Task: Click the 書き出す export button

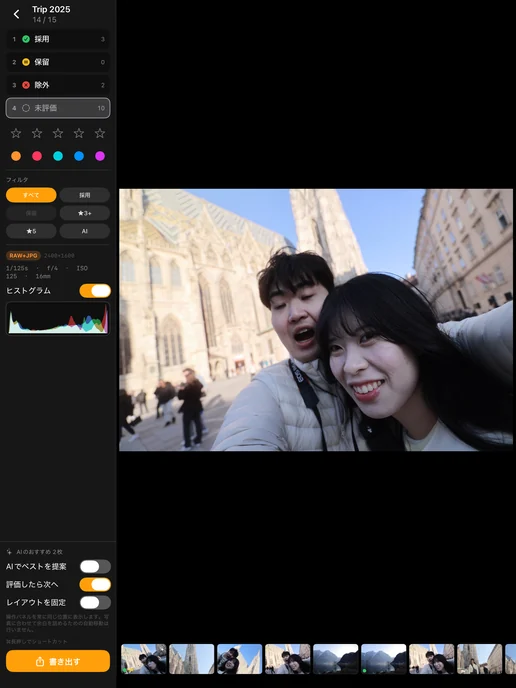Action: click(x=58, y=661)
